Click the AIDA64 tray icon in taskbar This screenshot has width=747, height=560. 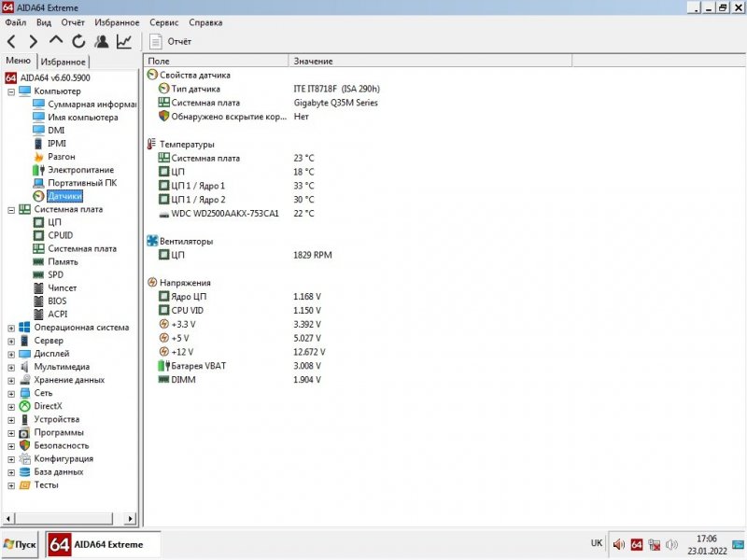[x=637, y=544]
